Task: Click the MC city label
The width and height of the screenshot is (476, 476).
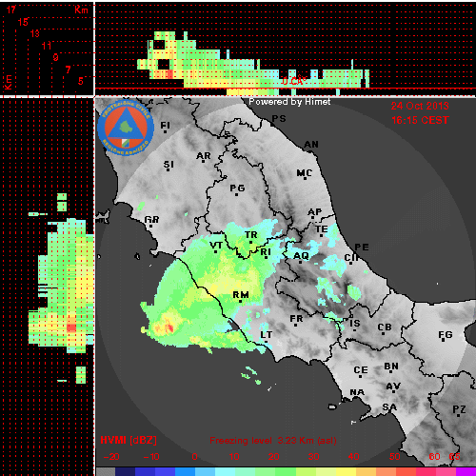Action: tap(305, 173)
